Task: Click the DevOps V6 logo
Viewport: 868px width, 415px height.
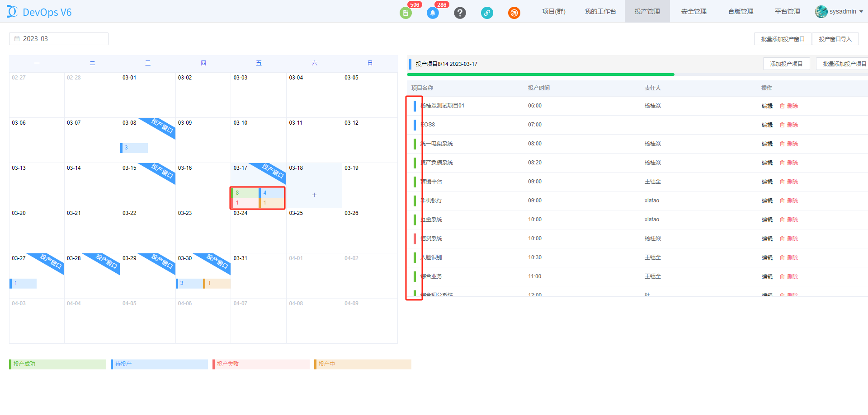Action: pyautogui.click(x=39, y=12)
